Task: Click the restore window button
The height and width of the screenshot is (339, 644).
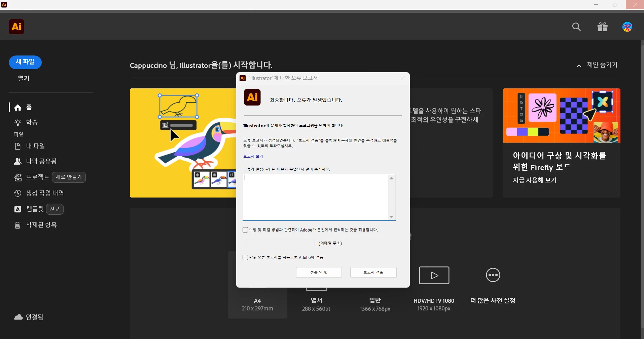Action: [615, 5]
